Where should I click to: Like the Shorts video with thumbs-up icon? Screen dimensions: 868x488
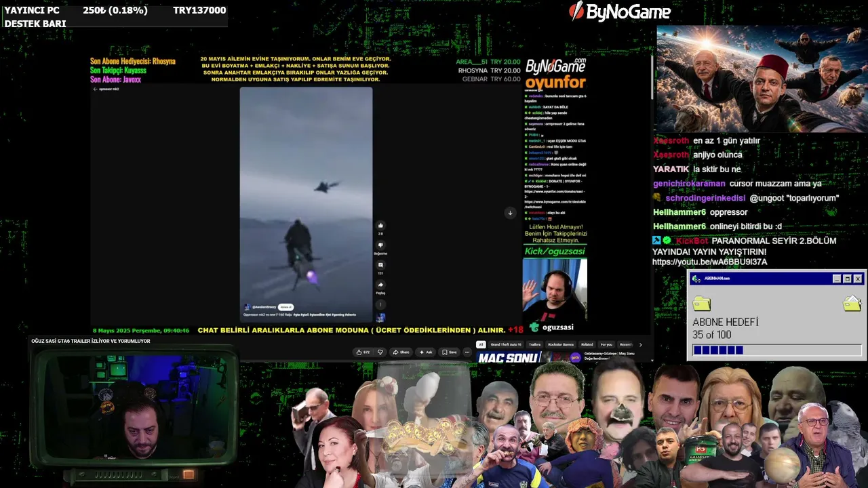(x=380, y=226)
